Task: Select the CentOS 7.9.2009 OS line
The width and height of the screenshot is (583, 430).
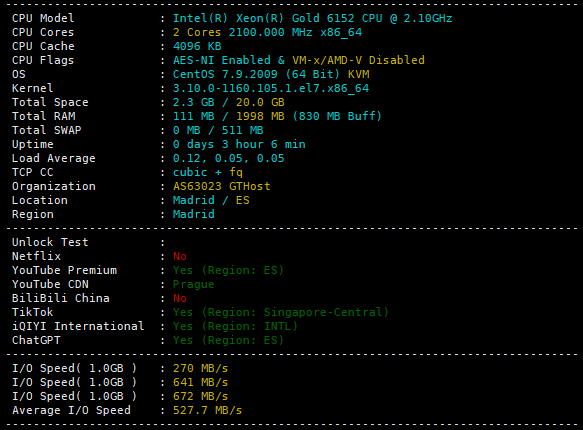Action: point(271,74)
